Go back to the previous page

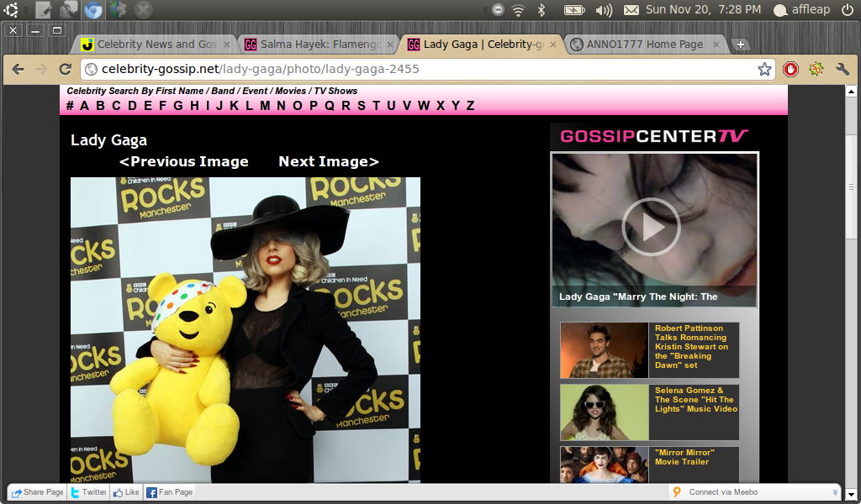coord(18,69)
